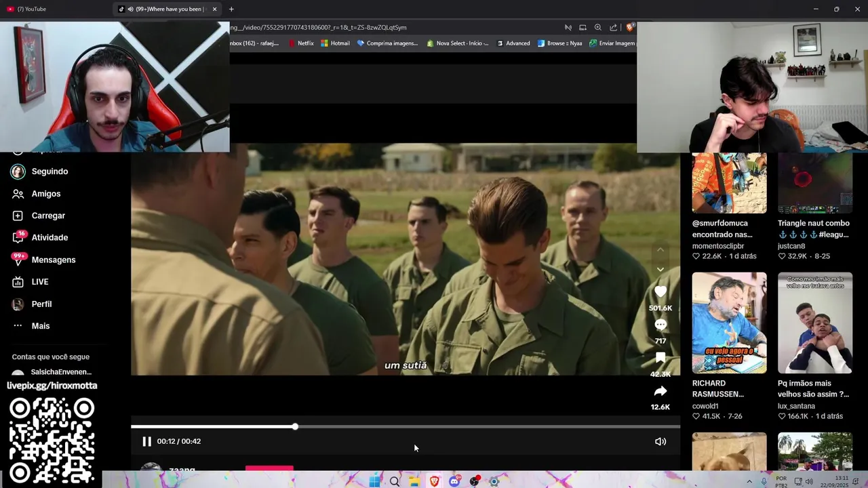Click the address bar share icon
The height and width of the screenshot is (488, 868).
(613, 28)
